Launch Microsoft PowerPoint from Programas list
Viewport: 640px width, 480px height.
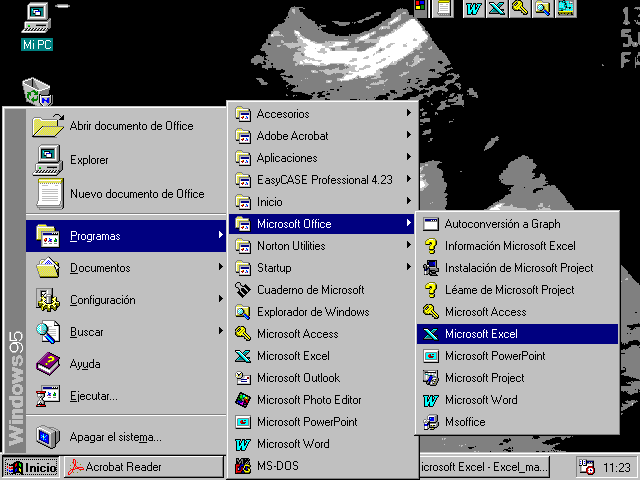[323, 422]
